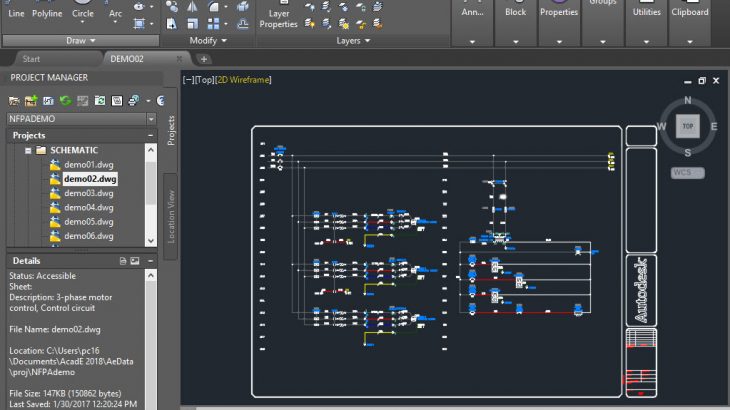This screenshot has height=410, width=730.
Task: Select the Fillet tool
Action: pyautogui.click(x=213, y=7)
